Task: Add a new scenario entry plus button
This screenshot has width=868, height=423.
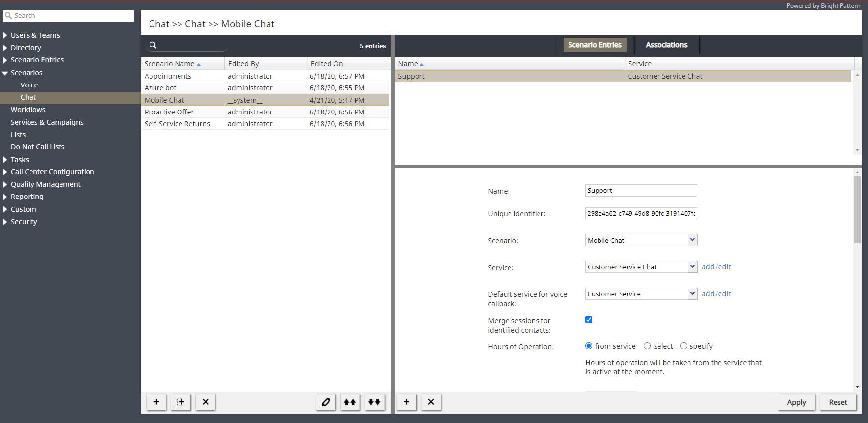Action: click(x=407, y=402)
